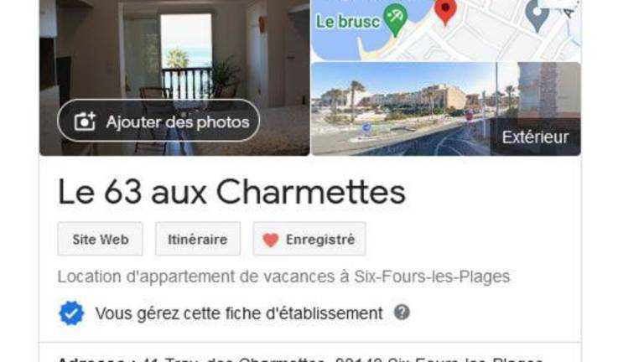Open the map thumbnail
This screenshot has height=362, width=644.
point(446,30)
